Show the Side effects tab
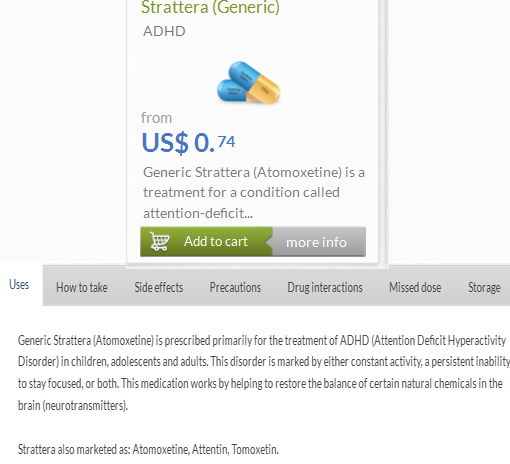Viewport: 510px width, 464px height. [159, 287]
